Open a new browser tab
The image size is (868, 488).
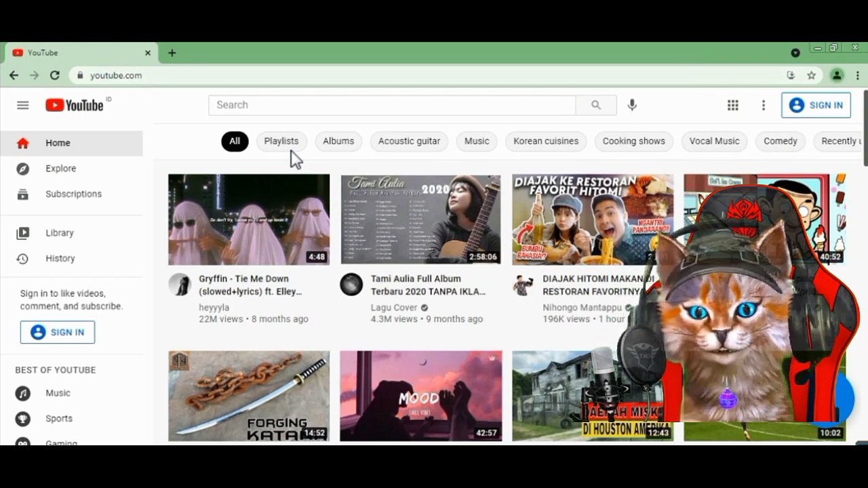point(172,53)
